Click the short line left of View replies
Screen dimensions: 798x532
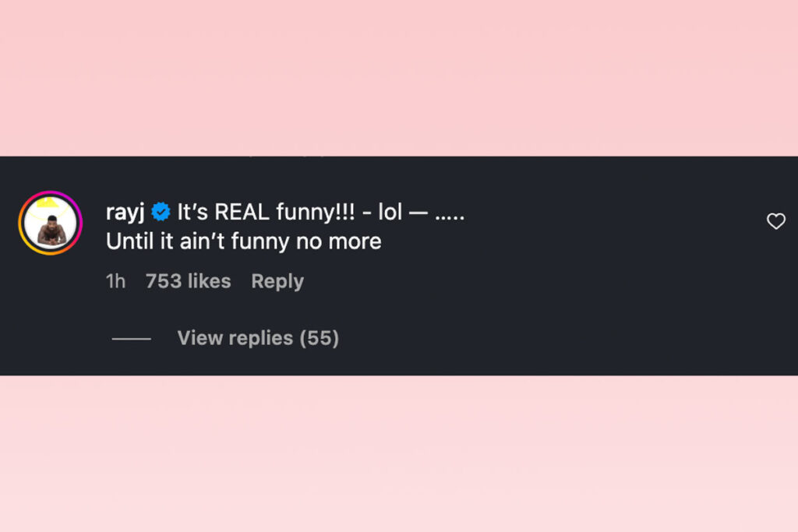pos(131,339)
